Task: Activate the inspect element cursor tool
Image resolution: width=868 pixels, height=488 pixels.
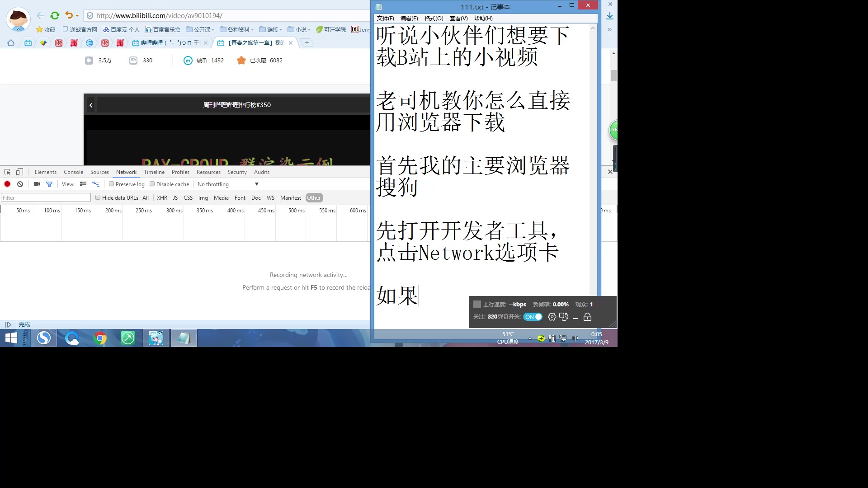Action: (x=7, y=172)
